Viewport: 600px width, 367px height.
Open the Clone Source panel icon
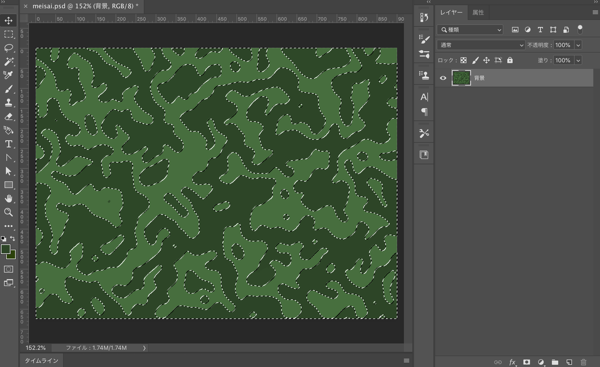tap(424, 75)
